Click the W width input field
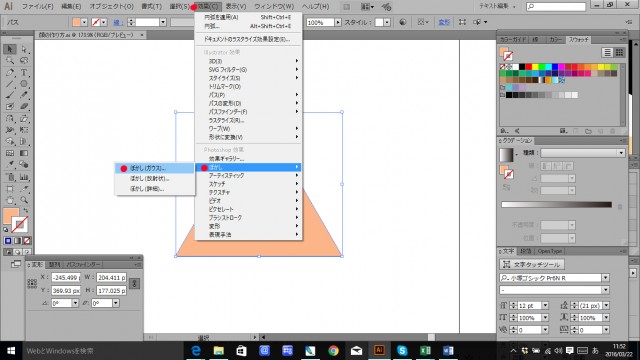Viewport: 640px width, 360px height. point(111,278)
